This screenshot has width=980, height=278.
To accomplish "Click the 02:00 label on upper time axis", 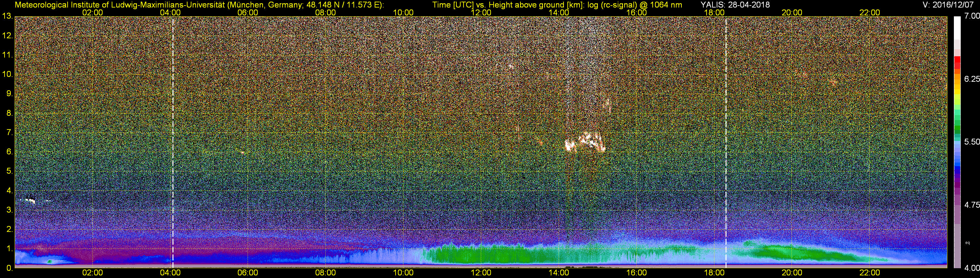I will tap(92, 12).
